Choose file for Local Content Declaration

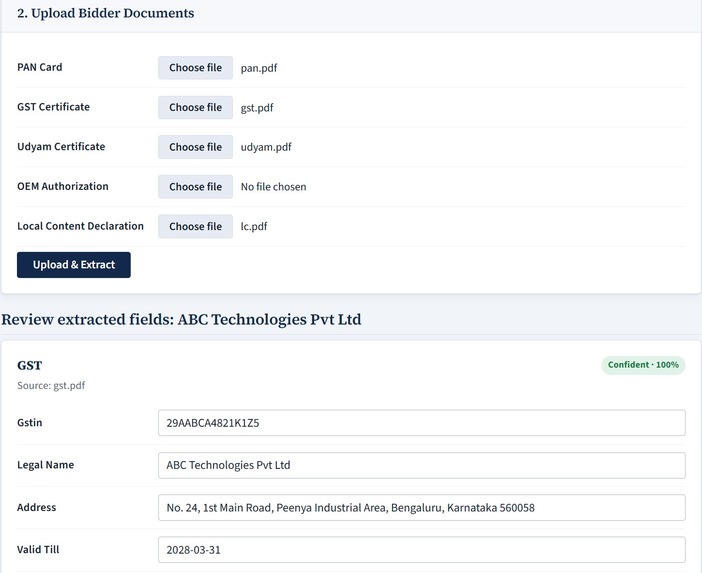coord(195,227)
